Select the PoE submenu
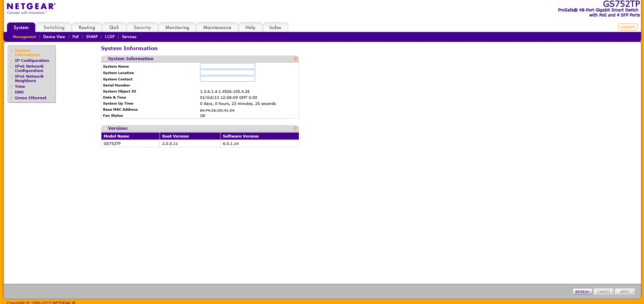The height and width of the screenshot is (304, 644). point(75,37)
